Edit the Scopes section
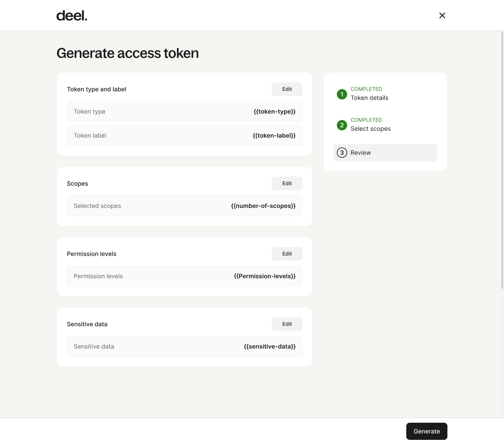 [287, 183]
